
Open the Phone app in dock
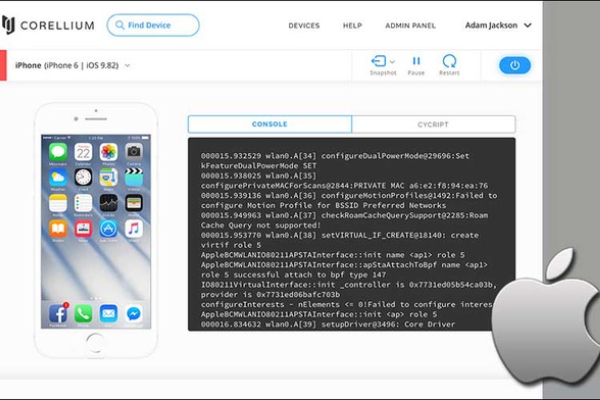click(x=83, y=314)
